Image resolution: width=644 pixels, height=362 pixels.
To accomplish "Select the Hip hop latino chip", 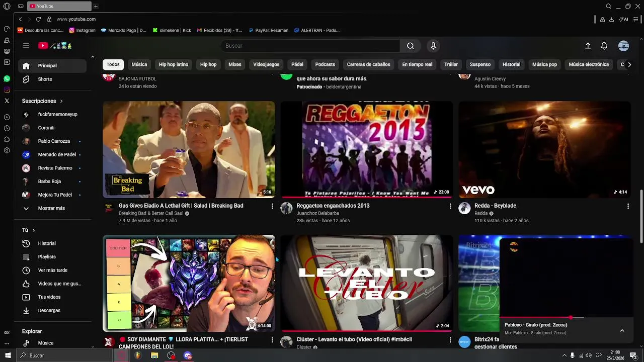I will pyautogui.click(x=174, y=64).
